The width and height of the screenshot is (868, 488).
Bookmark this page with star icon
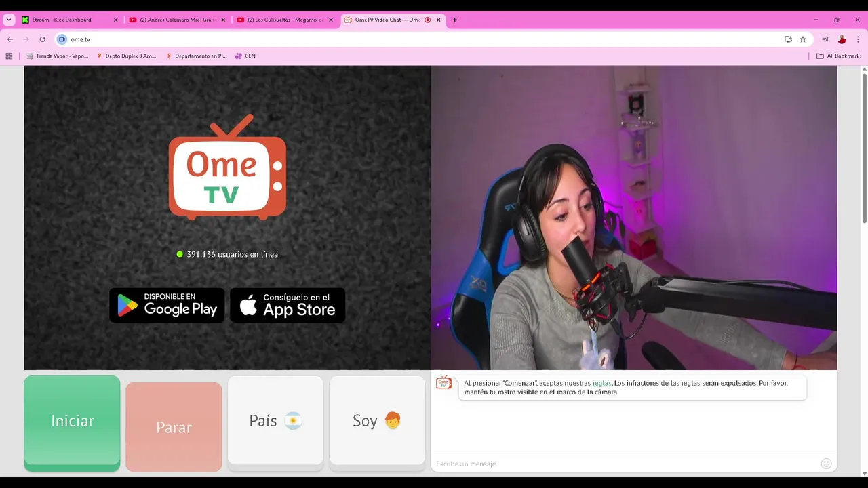[x=803, y=39]
